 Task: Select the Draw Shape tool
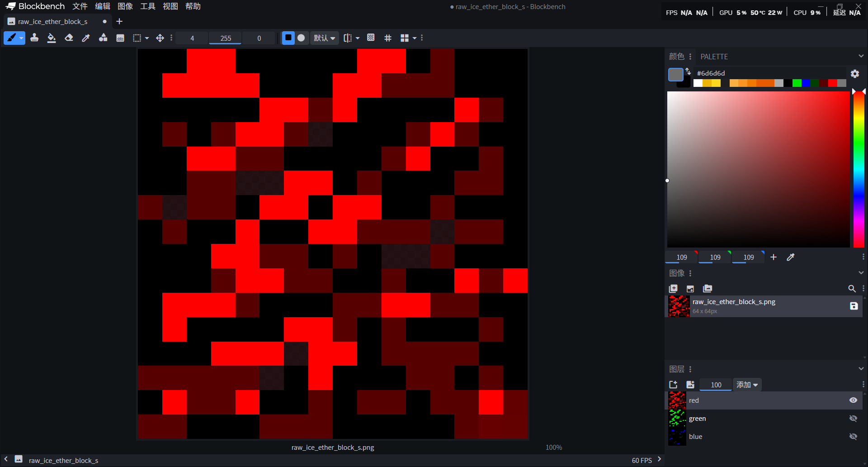click(x=103, y=38)
